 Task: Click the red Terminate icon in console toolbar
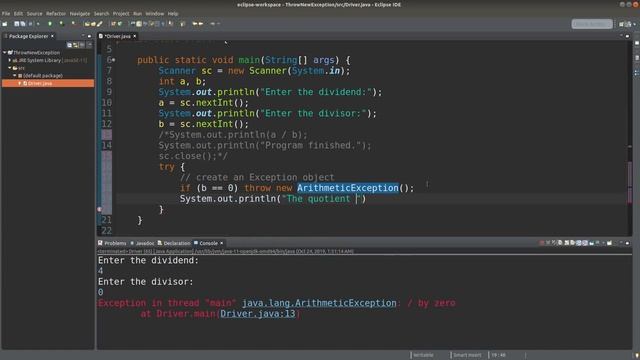[x=542, y=243]
